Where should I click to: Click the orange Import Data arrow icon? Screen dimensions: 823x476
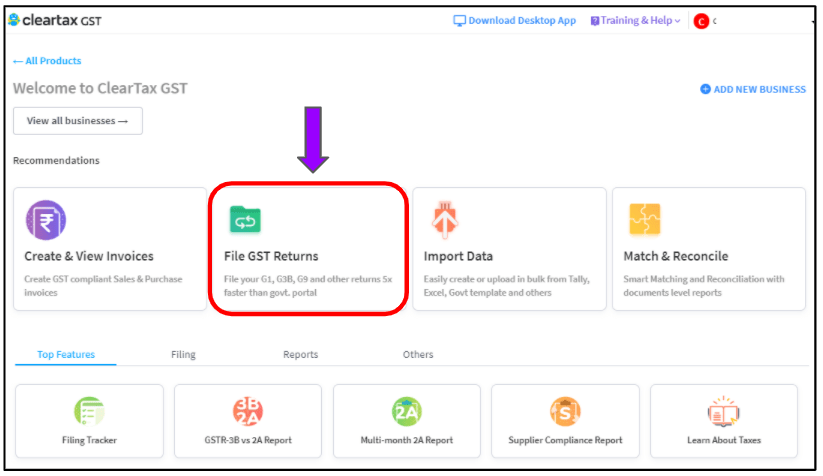pos(445,220)
